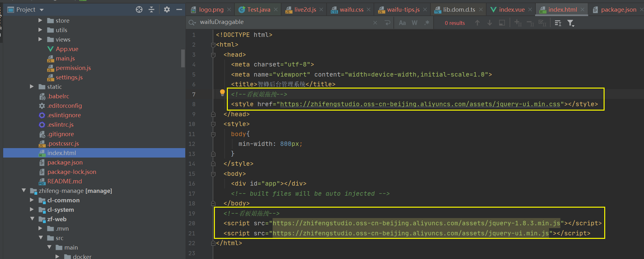Toggle multiline search mode icon
This screenshot has width=644, height=259.
pyautogui.click(x=558, y=23)
